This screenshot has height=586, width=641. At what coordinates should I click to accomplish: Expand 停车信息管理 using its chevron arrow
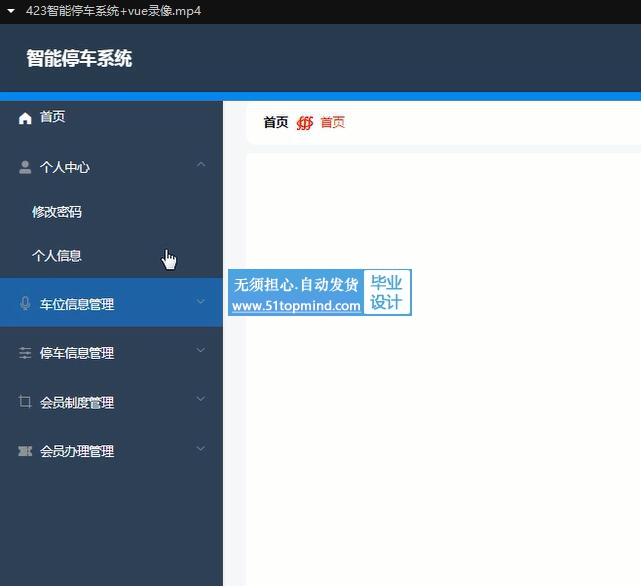coord(201,351)
